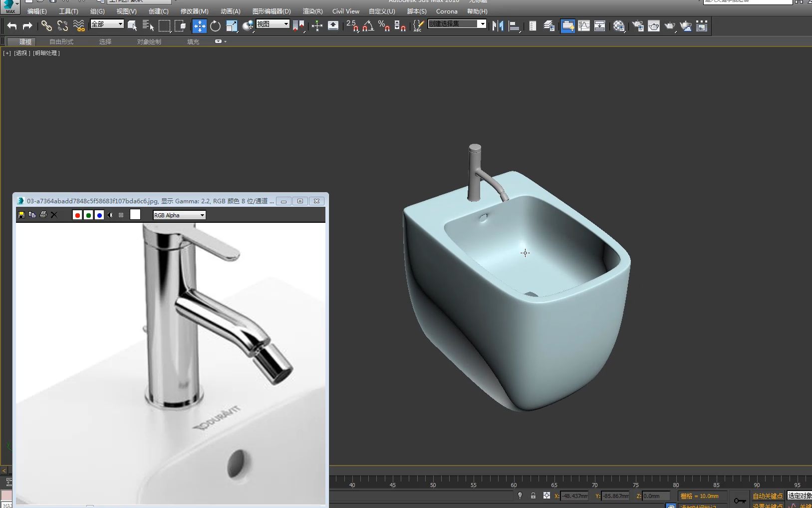Viewport: 812px width, 508px height.
Task: Open Curve Editor from toolbar
Action: (x=584, y=26)
